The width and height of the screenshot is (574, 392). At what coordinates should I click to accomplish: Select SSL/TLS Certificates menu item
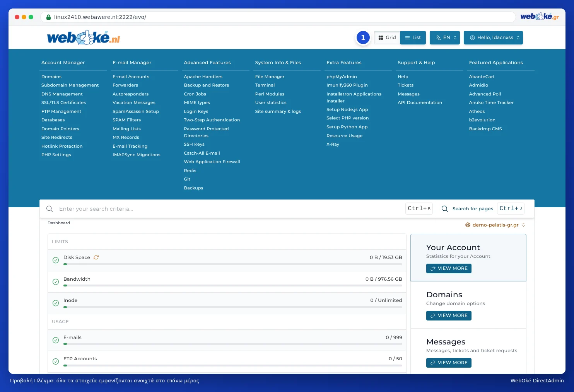[x=63, y=102]
